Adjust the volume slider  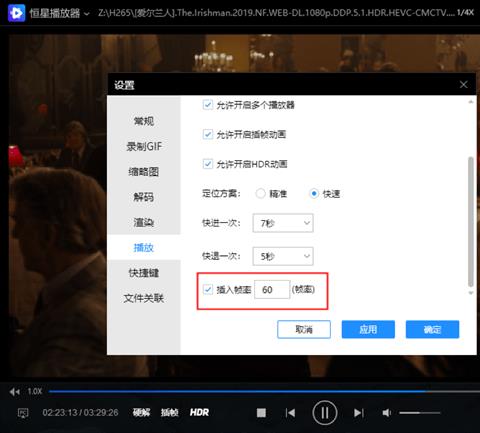pos(420,413)
